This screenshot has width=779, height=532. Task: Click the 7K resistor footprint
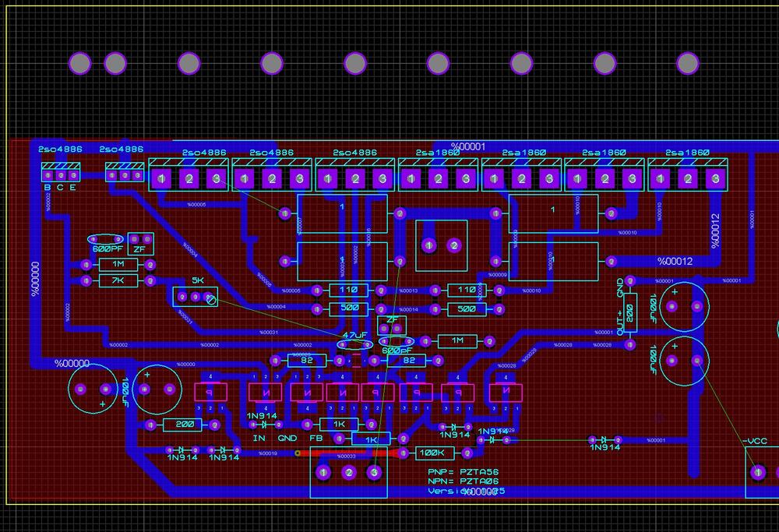(x=118, y=280)
